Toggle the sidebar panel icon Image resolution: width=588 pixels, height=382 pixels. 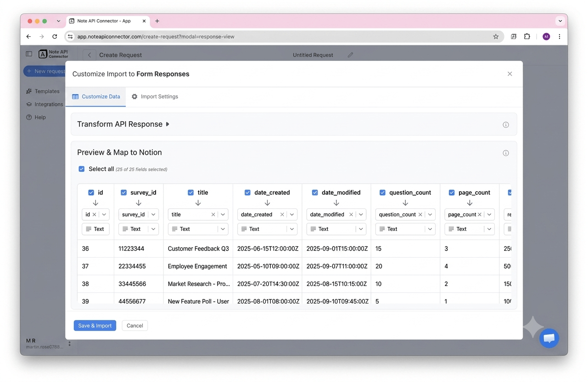click(x=29, y=54)
